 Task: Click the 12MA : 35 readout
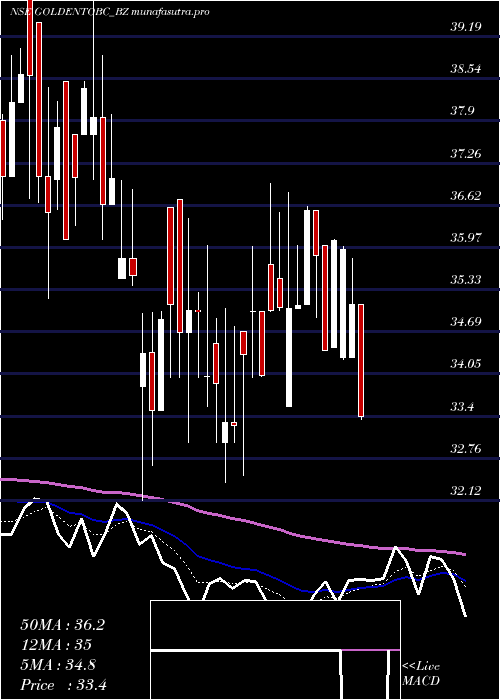point(56,645)
